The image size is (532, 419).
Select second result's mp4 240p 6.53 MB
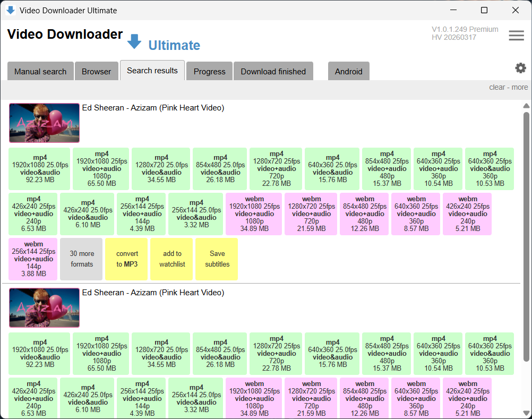[x=33, y=398]
